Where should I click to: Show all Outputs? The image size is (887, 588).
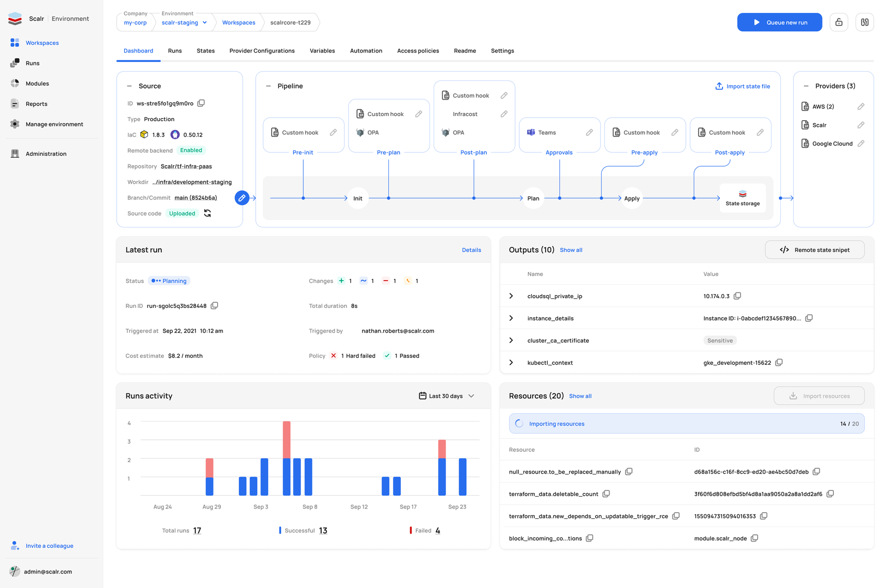pyautogui.click(x=571, y=250)
